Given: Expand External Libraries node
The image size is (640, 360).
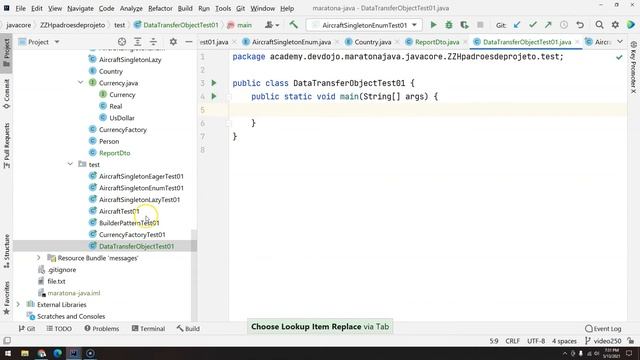Looking at the screenshot, I should click(18, 304).
